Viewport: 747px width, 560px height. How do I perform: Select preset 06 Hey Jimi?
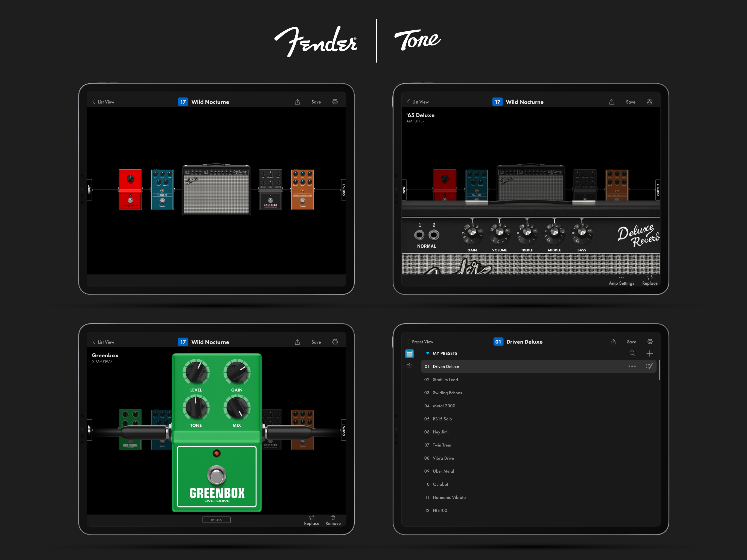click(539, 432)
